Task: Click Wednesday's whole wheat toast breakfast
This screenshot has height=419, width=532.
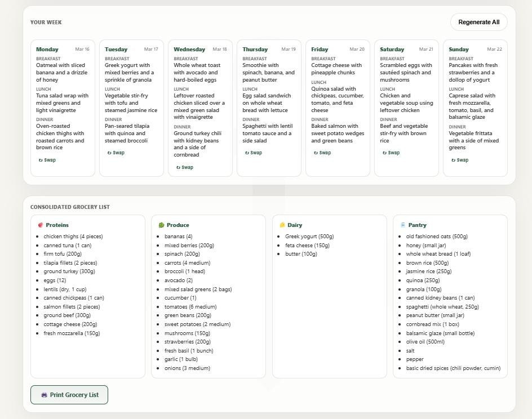Action: click(197, 73)
